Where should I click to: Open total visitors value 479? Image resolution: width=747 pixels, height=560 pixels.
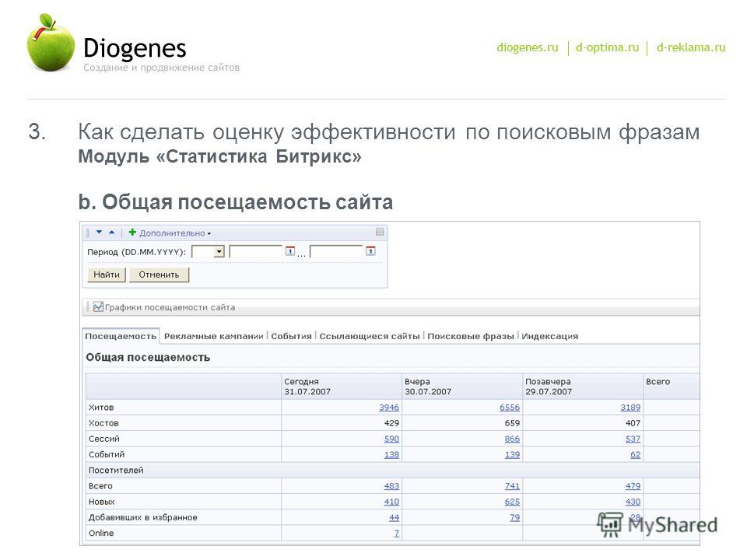tap(633, 485)
